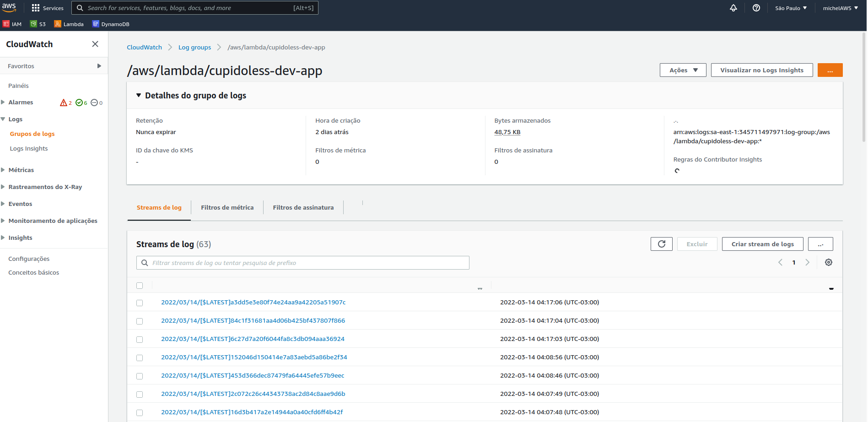Open the S3 favorite shortcut
The height and width of the screenshot is (422, 868).
pos(38,24)
